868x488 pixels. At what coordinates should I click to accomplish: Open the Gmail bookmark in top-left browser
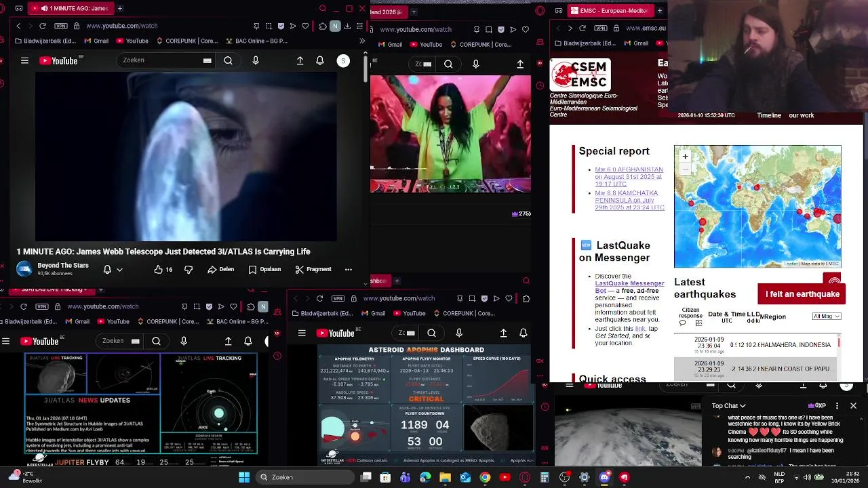tap(96, 41)
